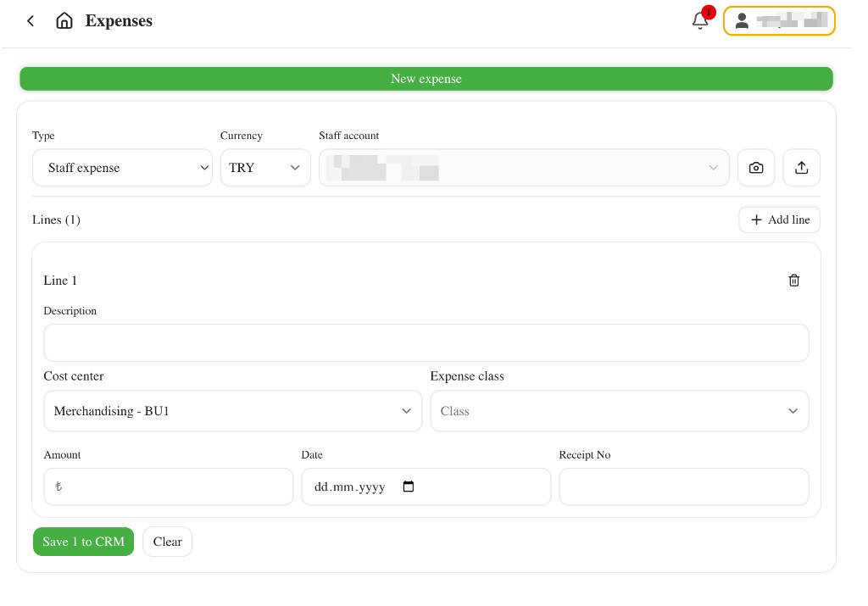Focus the Description field
The image size is (868, 606).
coord(426,343)
